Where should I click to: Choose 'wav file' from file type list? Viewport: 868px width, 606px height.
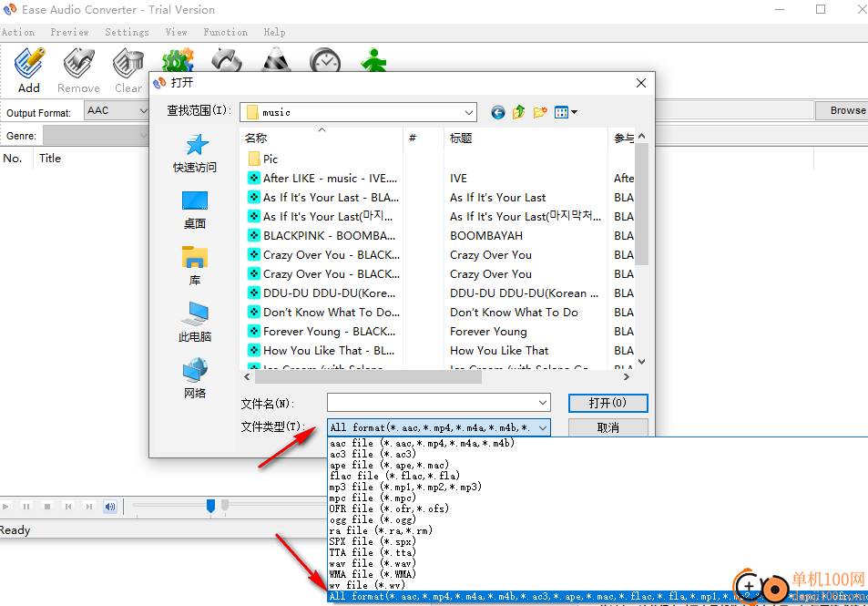point(372,563)
